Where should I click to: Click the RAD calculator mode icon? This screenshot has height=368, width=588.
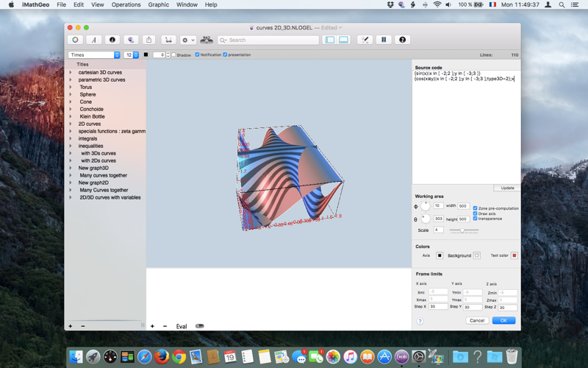207,40
